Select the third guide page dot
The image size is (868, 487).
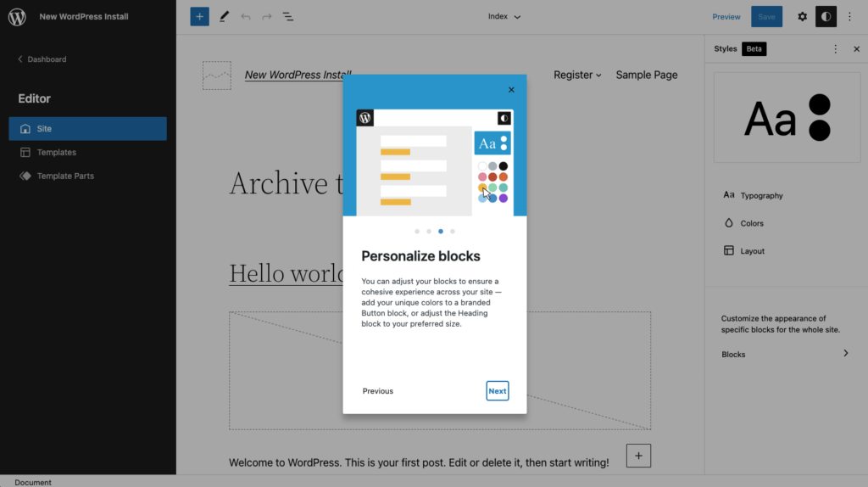441,232
